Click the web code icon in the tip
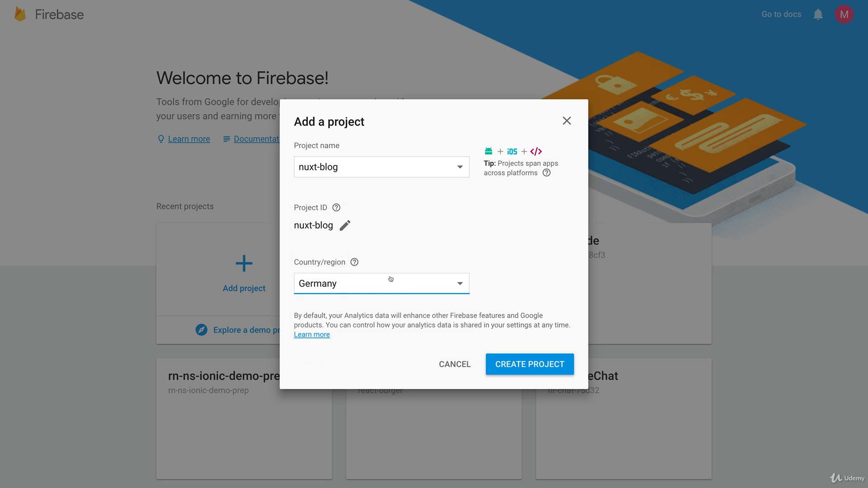The image size is (868, 488). (x=536, y=151)
